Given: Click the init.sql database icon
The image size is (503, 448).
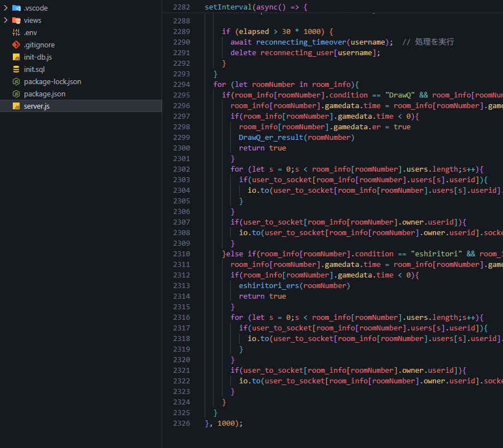Looking at the screenshot, I should 16,69.
